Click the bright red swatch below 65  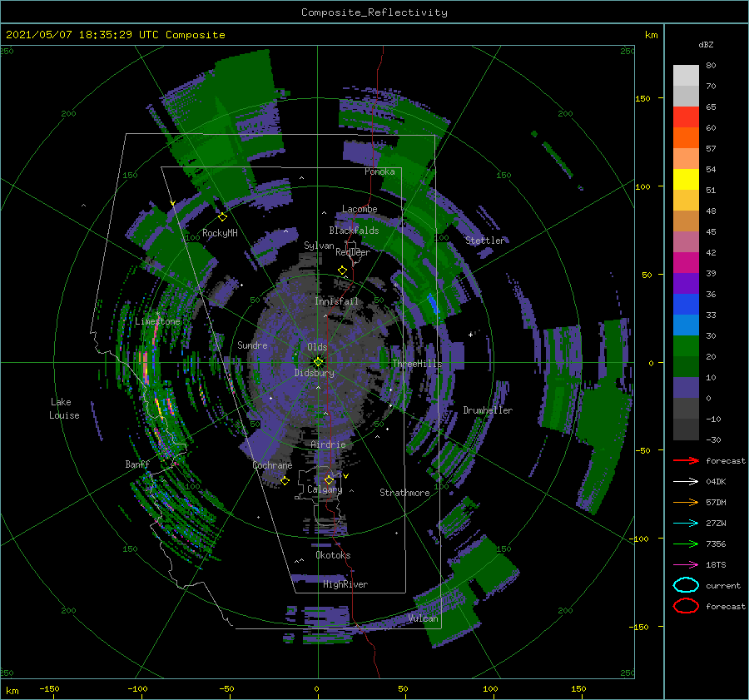point(686,117)
